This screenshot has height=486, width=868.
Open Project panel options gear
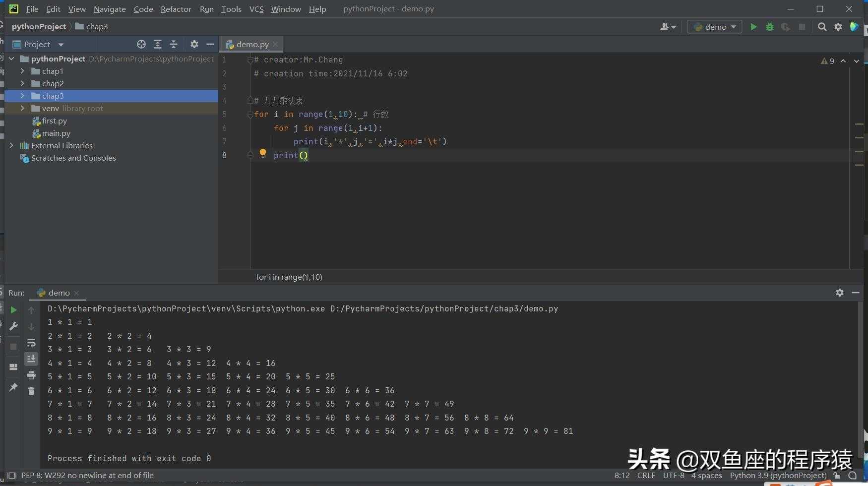[x=194, y=44]
